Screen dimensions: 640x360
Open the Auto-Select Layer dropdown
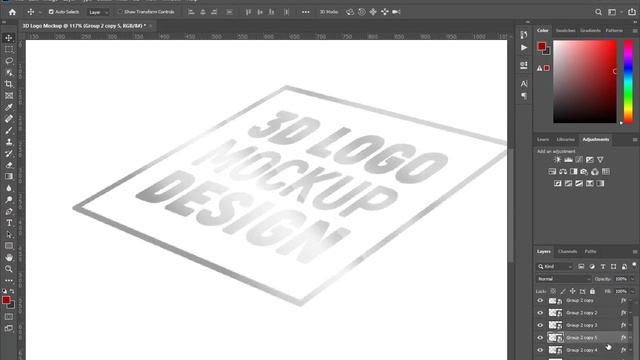click(x=98, y=12)
